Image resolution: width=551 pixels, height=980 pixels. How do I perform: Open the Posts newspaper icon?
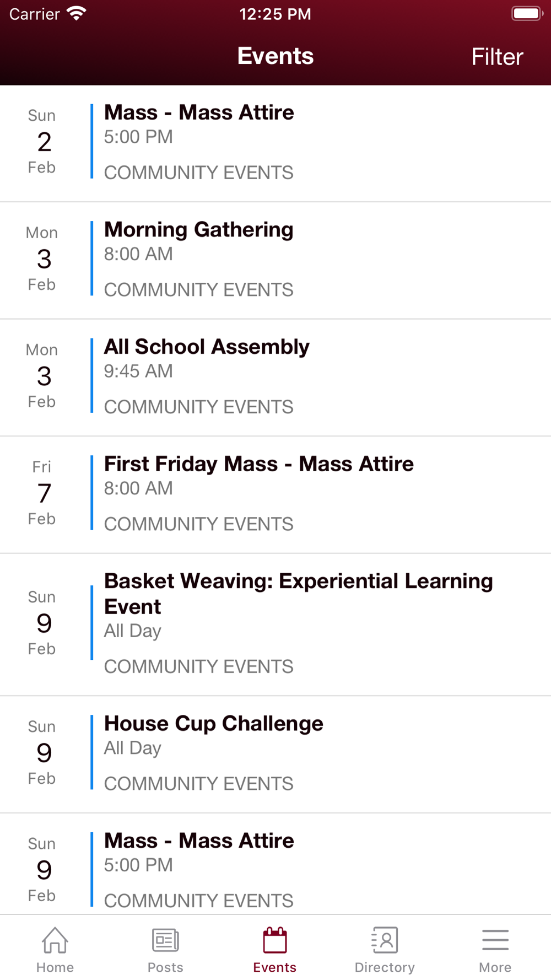[165, 940]
